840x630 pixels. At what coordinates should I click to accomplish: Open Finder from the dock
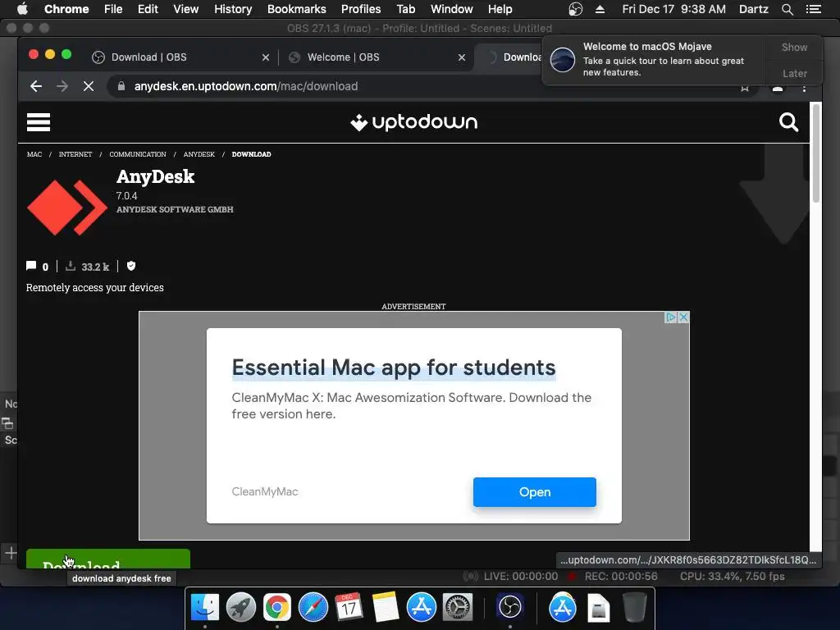click(205, 608)
